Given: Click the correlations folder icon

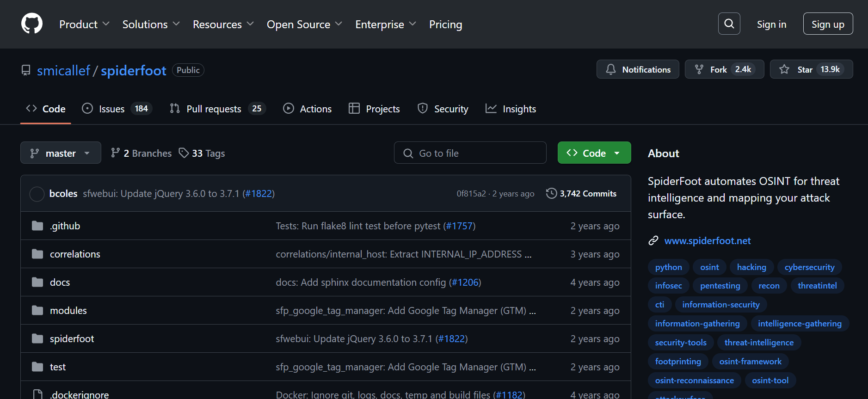Looking at the screenshot, I should point(37,254).
